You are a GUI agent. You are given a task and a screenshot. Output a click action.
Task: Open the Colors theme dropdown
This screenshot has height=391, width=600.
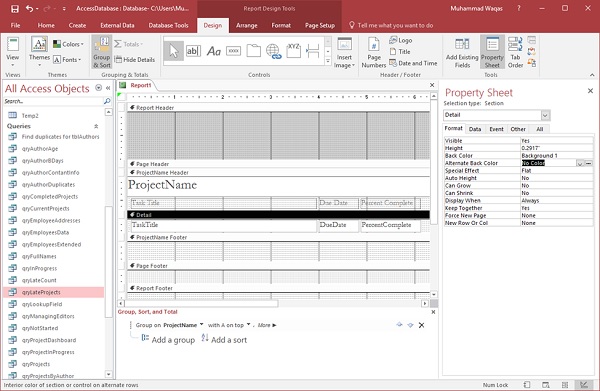point(68,44)
